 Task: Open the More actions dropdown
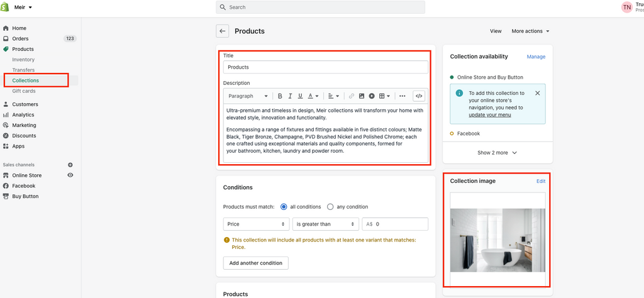[x=530, y=31]
